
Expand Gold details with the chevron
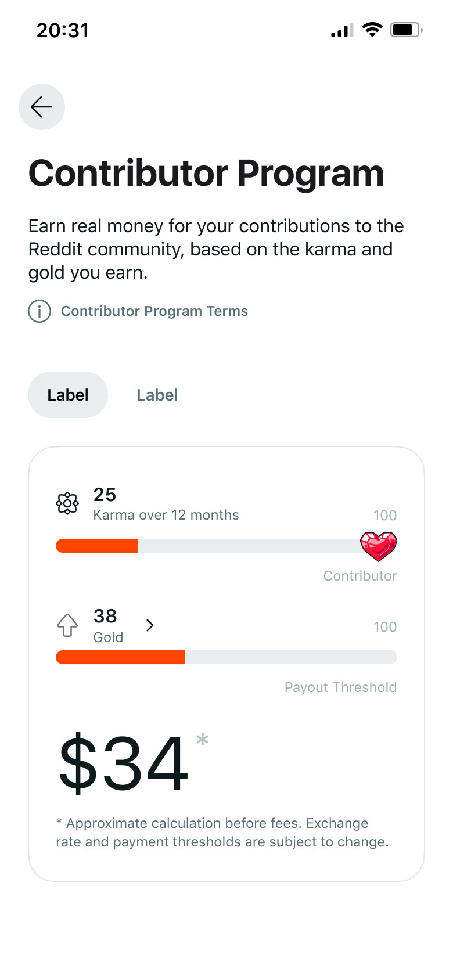(x=150, y=625)
